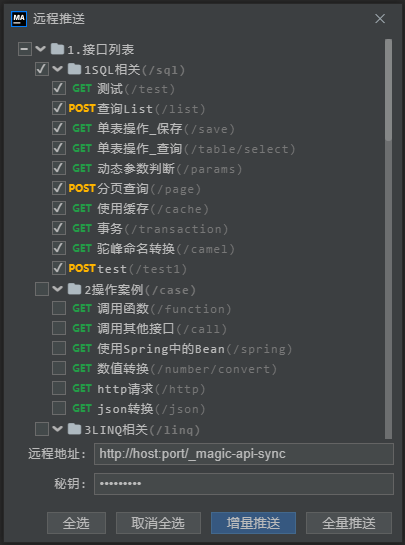Screen dimensions: 405x545
Task: Check the 2操作案例 folder checkbox
Action: 42,289
